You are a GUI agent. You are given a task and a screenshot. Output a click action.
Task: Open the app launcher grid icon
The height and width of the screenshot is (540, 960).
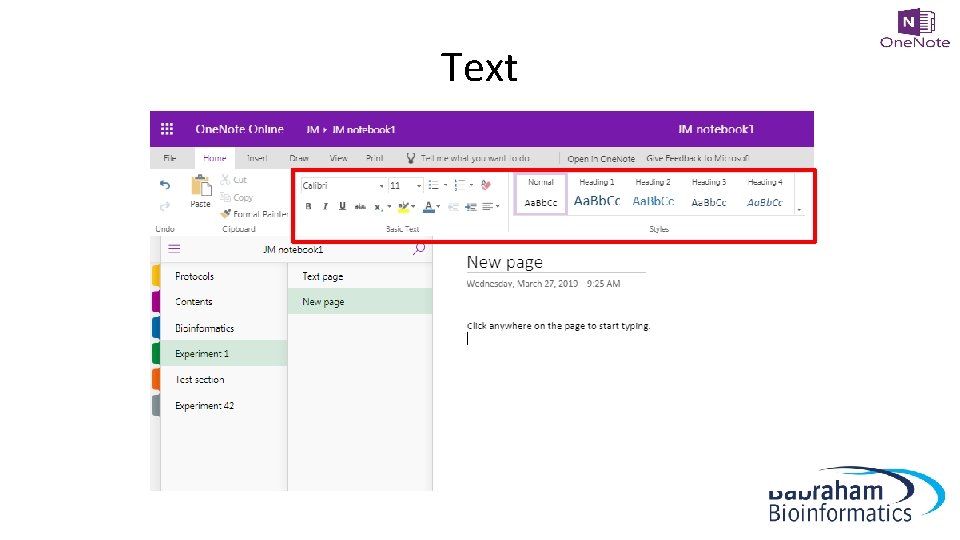167,129
